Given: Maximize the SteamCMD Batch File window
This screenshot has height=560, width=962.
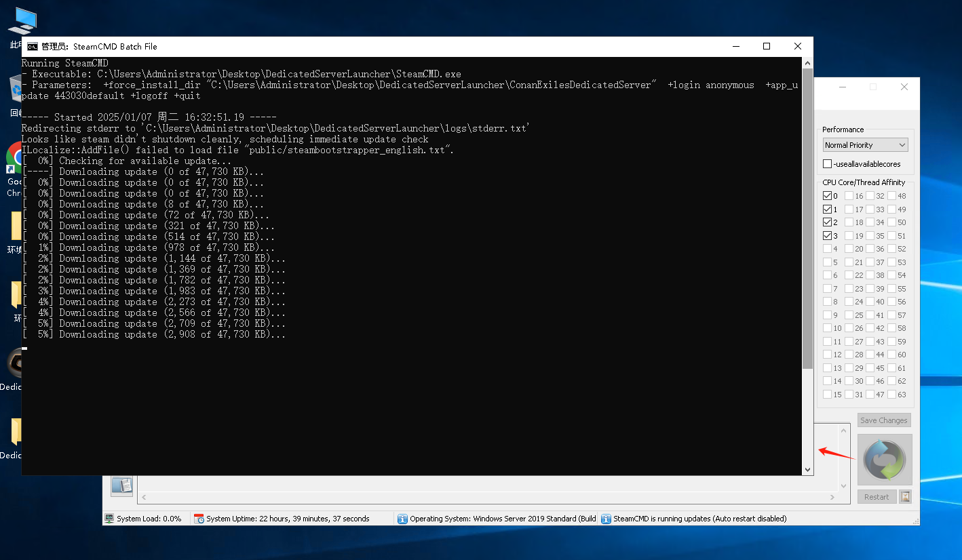Looking at the screenshot, I should (x=767, y=46).
